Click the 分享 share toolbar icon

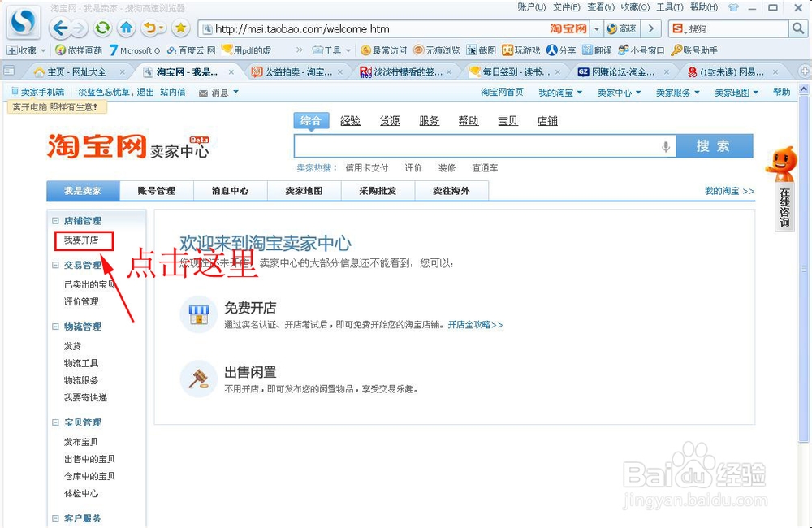(561, 50)
